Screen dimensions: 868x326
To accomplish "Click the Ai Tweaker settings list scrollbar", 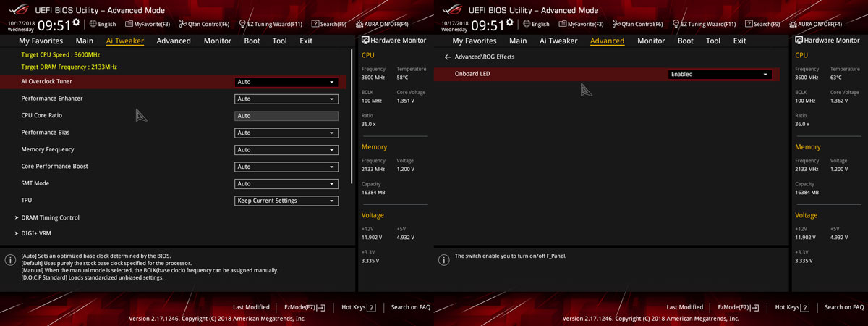I will coord(352,116).
